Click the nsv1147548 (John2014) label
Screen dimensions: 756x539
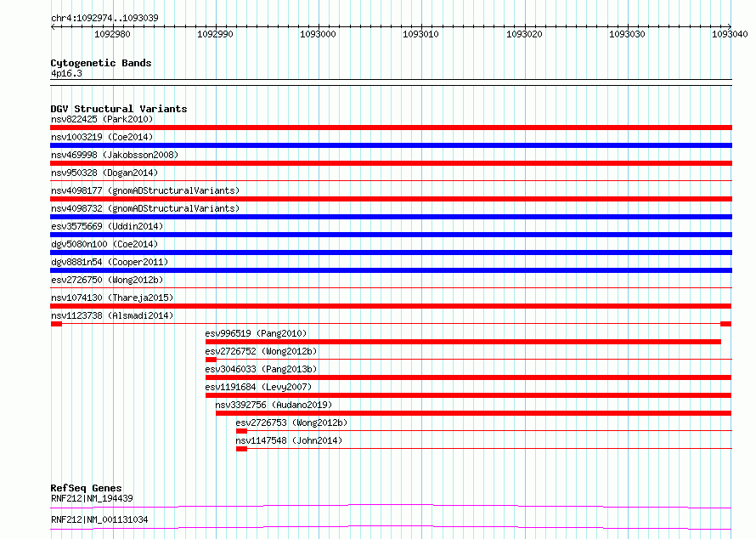pos(289,440)
